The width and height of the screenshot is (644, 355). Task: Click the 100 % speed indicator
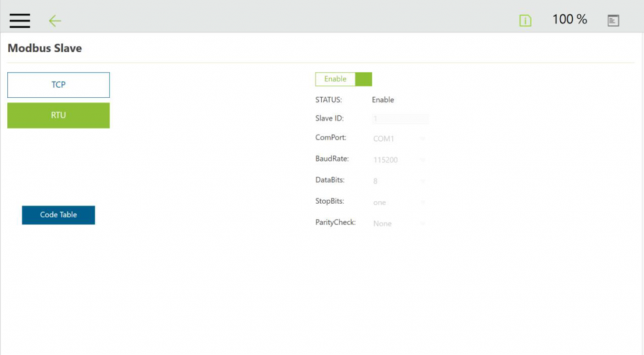(569, 20)
